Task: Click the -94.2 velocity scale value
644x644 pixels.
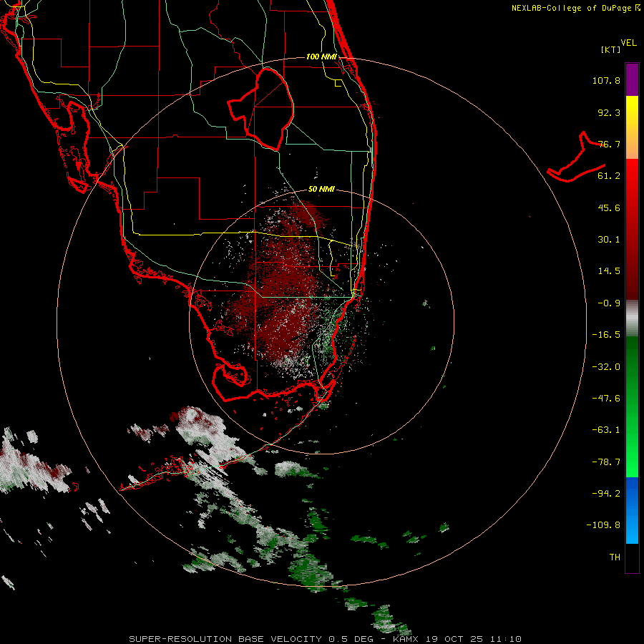Action: coord(606,494)
